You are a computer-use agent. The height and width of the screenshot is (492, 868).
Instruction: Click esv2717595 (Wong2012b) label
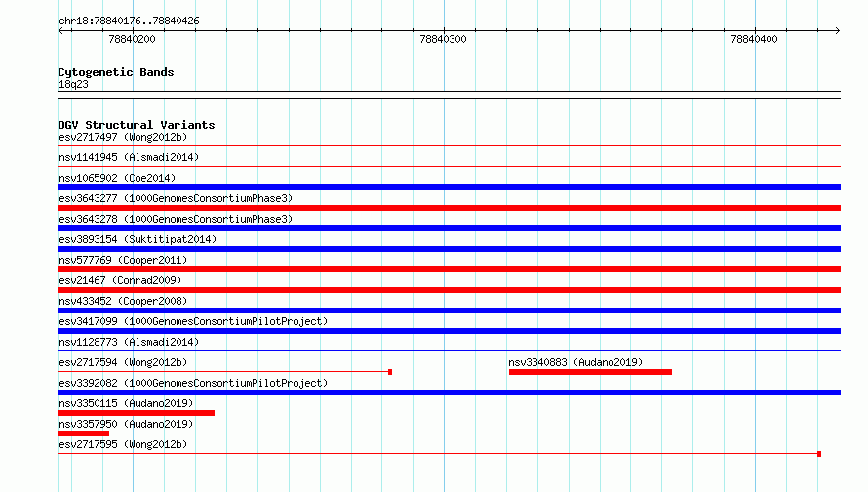[x=123, y=444]
